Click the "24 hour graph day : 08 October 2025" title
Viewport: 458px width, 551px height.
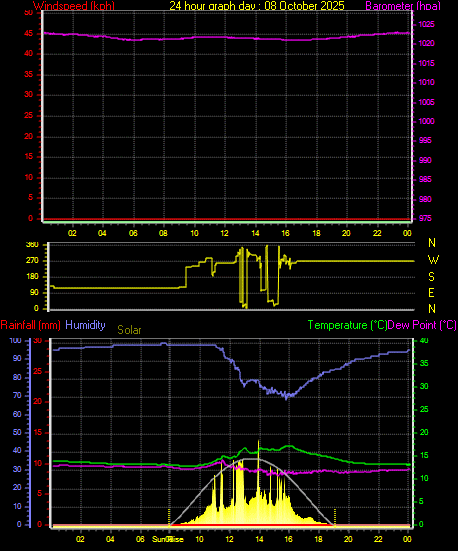257,6
